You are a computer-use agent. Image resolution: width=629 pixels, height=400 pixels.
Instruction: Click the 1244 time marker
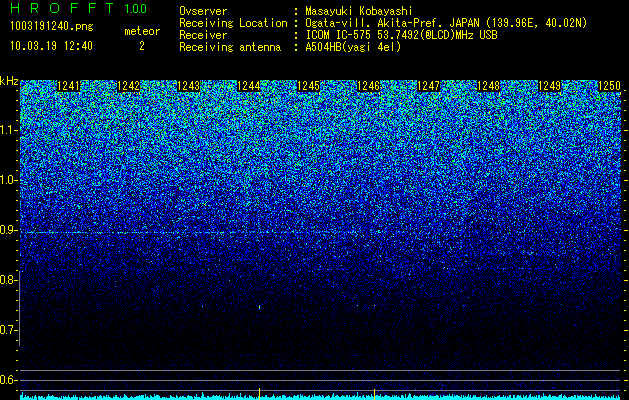(x=249, y=86)
